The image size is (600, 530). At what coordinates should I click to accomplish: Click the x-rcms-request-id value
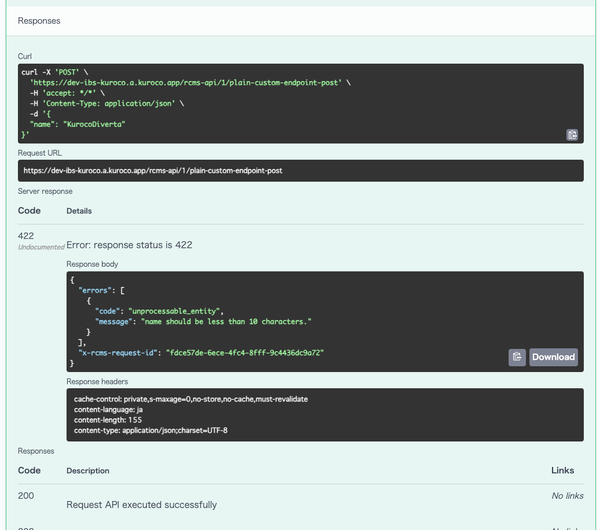(245, 353)
